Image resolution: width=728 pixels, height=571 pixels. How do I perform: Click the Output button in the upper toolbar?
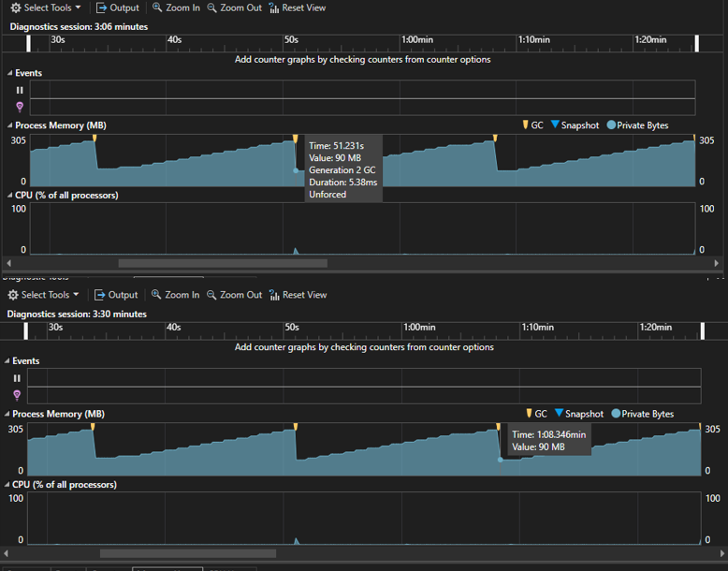click(117, 7)
